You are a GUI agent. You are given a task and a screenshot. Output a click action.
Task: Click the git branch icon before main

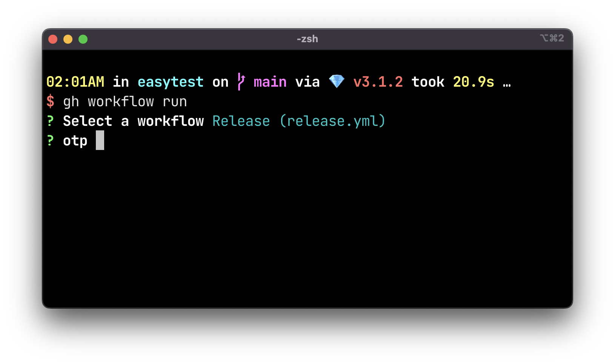tap(241, 82)
